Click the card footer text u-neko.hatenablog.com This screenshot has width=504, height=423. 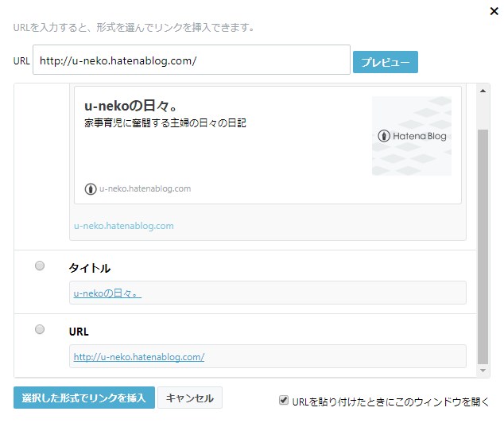(145, 188)
